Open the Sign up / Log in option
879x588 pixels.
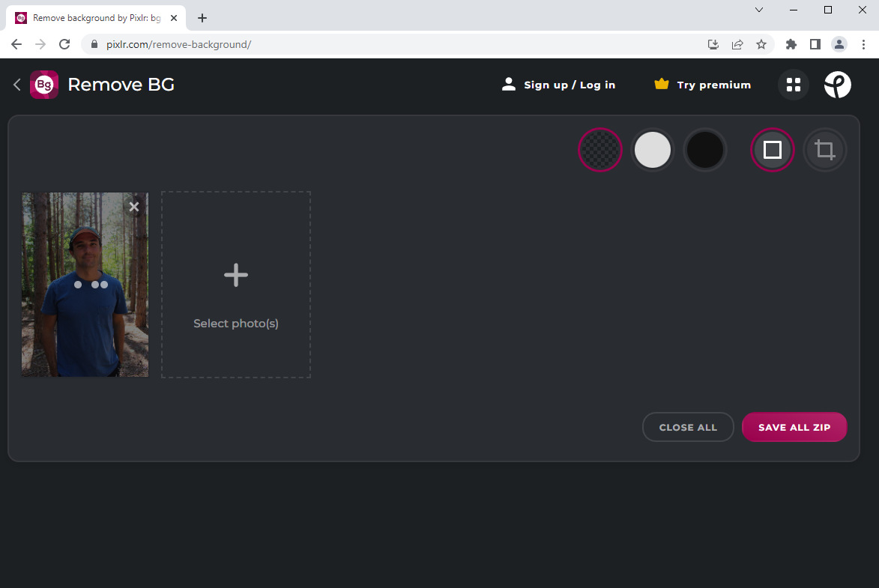click(x=558, y=84)
